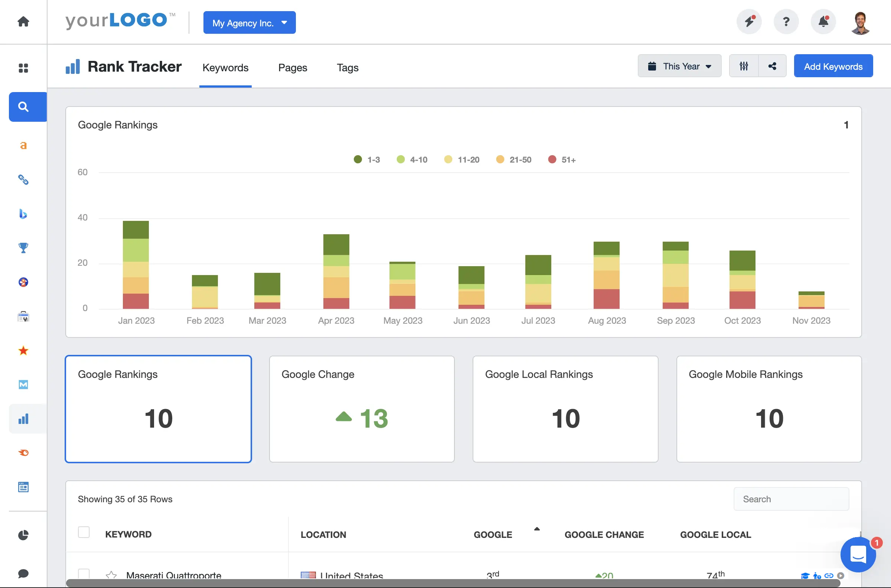891x588 pixels.
Task: Open the backlinks chain sidebar icon
Action: (x=23, y=180)
